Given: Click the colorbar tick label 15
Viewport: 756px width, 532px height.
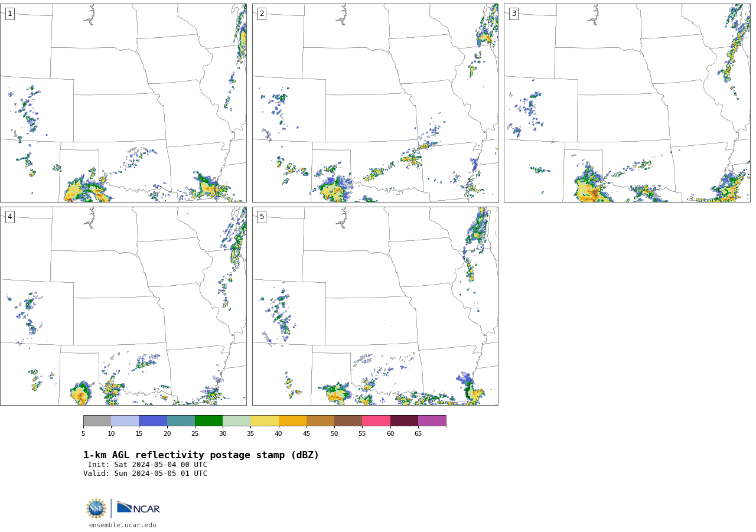Looking at the screenshot, I should click(139, 434).
